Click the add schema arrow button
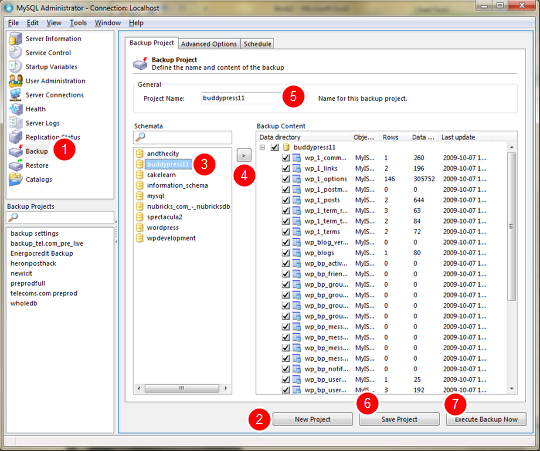 click(x=244, y=156)
